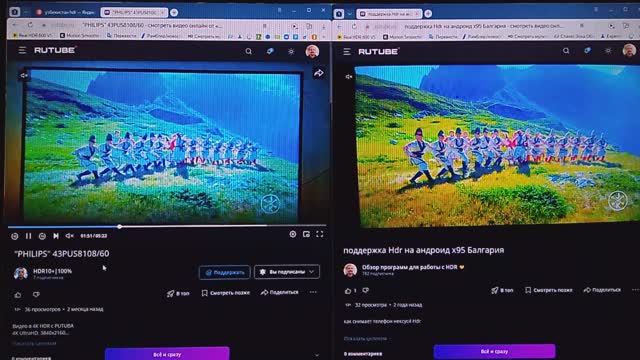Viewport: 640px width, 360px height.
Task: Click the RUTUBE logo in the right window
Action: tap(378, 51)
